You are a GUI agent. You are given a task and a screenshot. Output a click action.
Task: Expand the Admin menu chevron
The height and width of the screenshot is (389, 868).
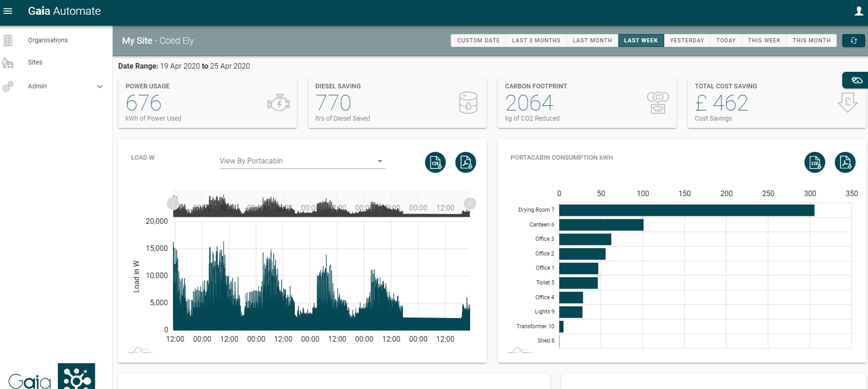tap(100, 87)
